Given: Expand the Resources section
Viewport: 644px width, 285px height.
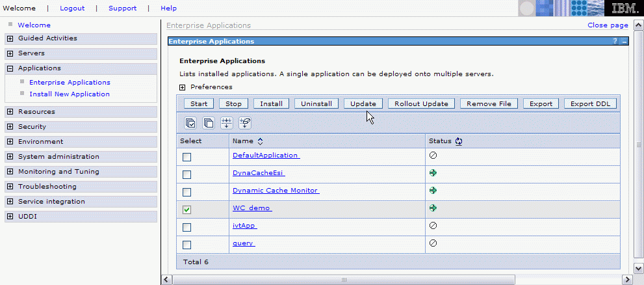Looking at the screenshot, I should 10,112.
